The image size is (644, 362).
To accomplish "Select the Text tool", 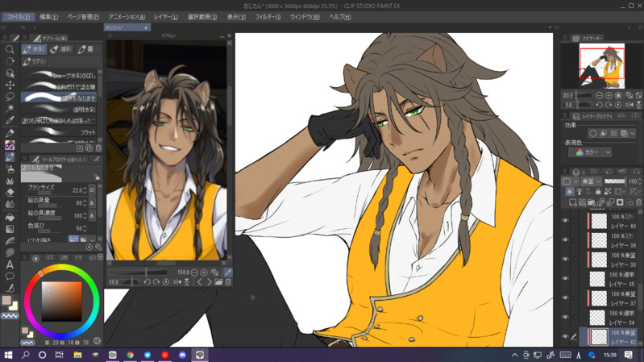I will [10, 265].
